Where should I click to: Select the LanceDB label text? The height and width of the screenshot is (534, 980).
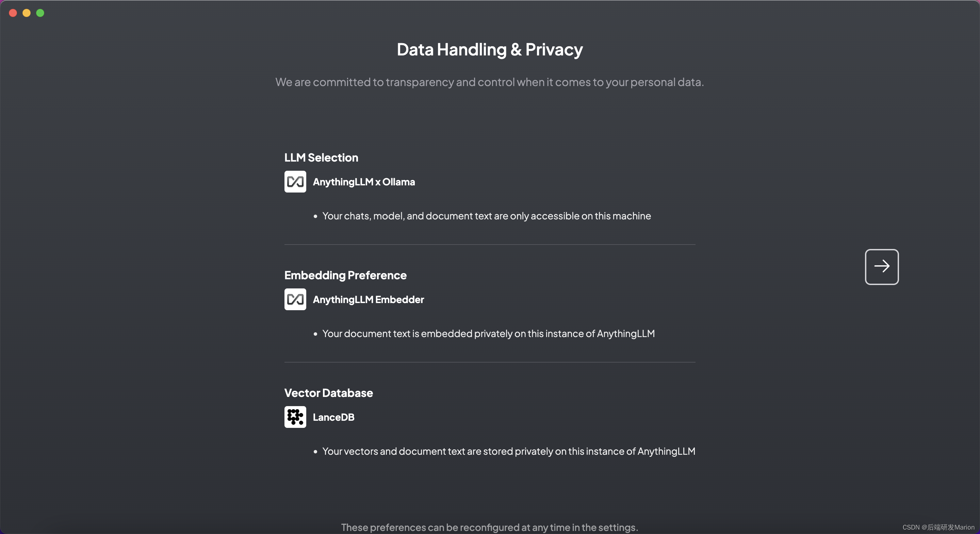[333, 417]
